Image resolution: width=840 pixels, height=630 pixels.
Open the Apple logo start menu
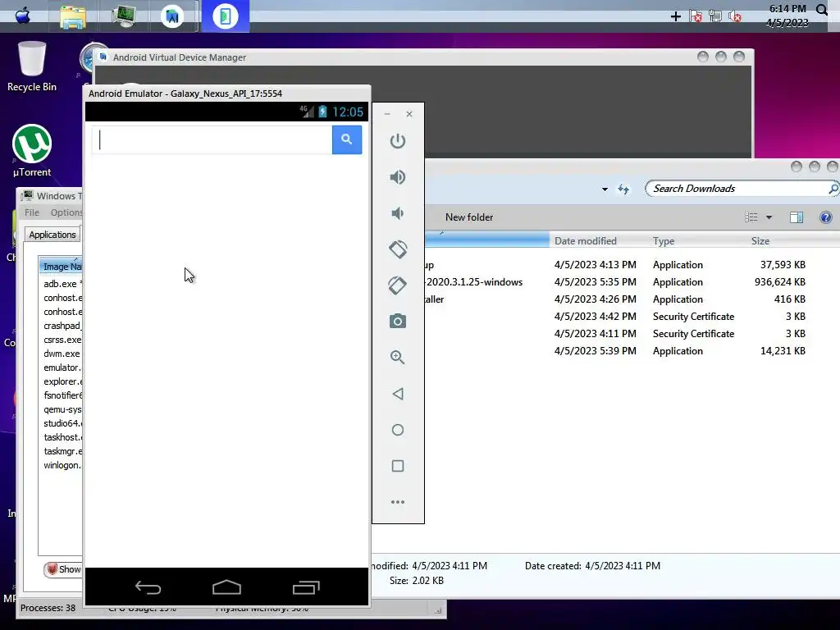pos(22,16)
